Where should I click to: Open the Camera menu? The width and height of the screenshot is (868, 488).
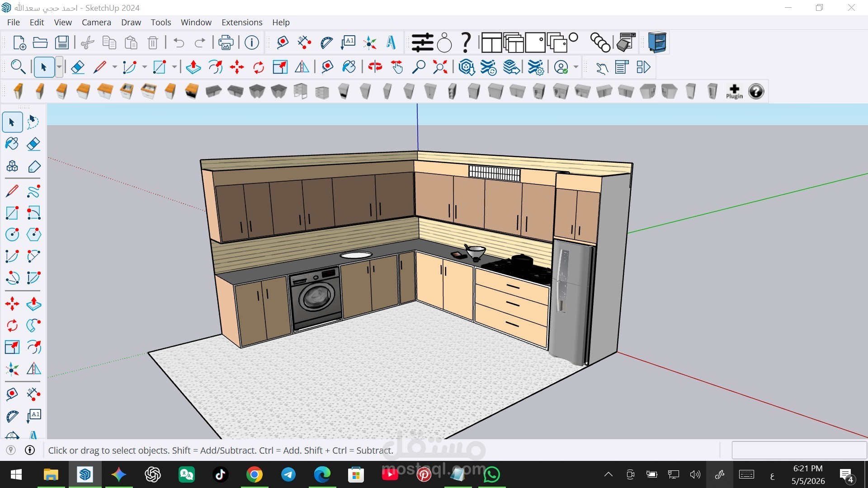coord(96,22)
